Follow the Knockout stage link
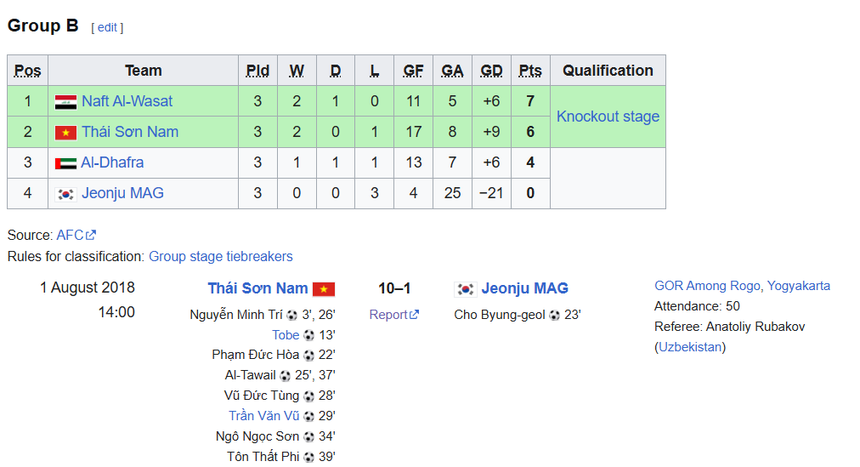The image size is (860, 467). click(x=608, y=117)
